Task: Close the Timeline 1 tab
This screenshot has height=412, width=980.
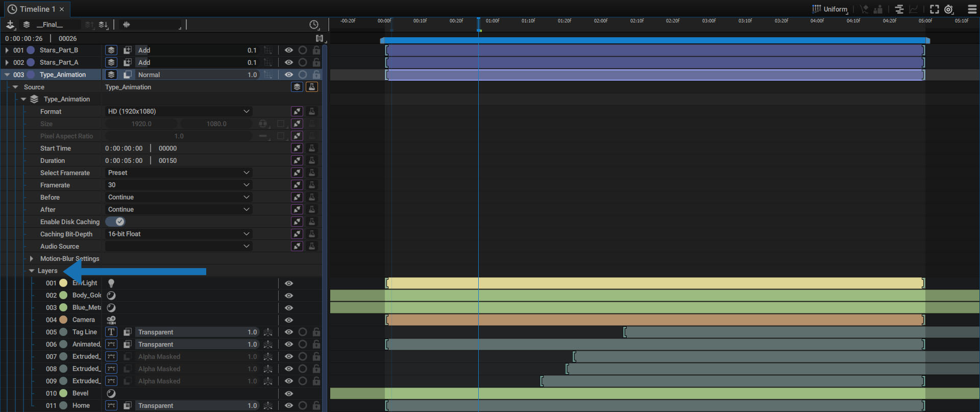Action: tap(62, 9)
